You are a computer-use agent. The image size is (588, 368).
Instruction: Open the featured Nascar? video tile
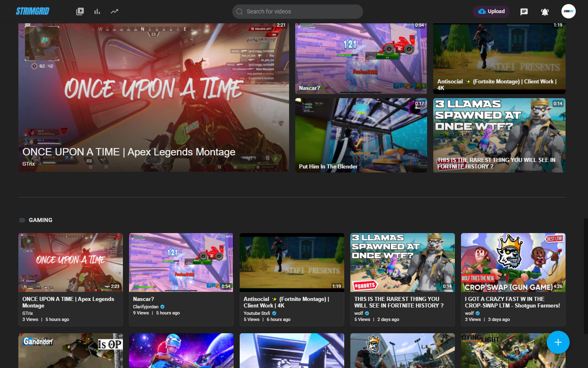[361, 58]
